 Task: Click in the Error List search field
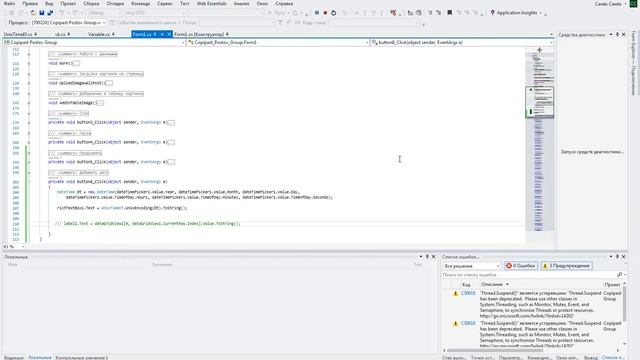pos(529,275)
